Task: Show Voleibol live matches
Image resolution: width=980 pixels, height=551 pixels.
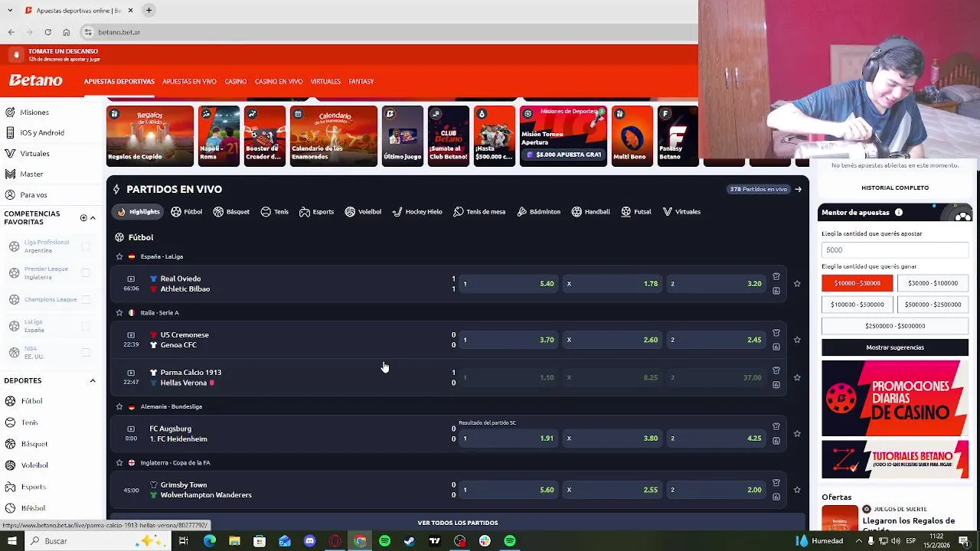Action: pyautogui.click(x=363, y=212)
